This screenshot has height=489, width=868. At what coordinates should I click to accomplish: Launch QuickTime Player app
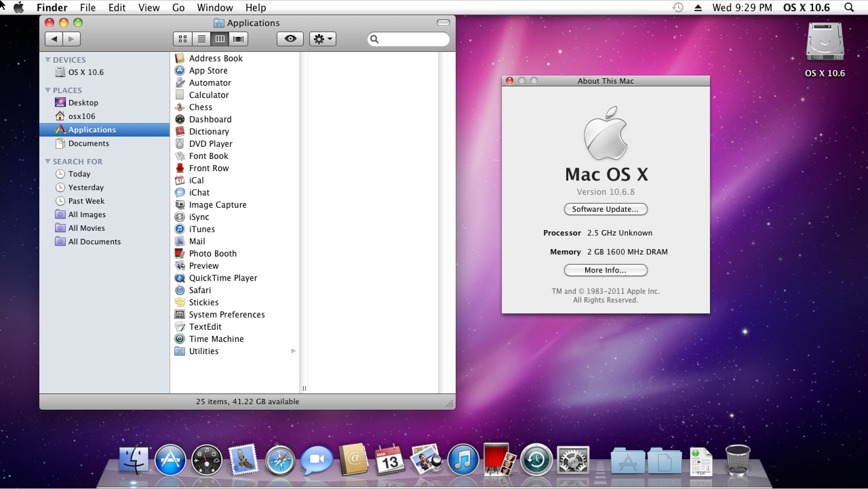click(x=222, y=278)
